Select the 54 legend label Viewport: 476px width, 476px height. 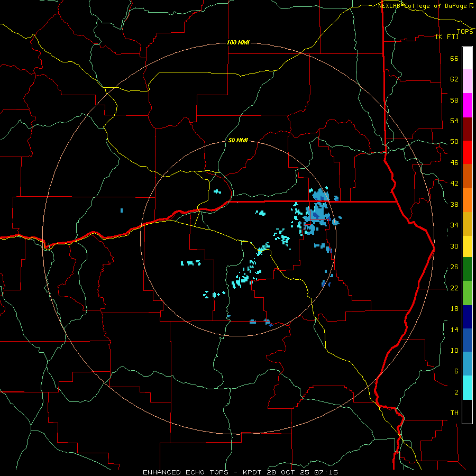[454, 121]
